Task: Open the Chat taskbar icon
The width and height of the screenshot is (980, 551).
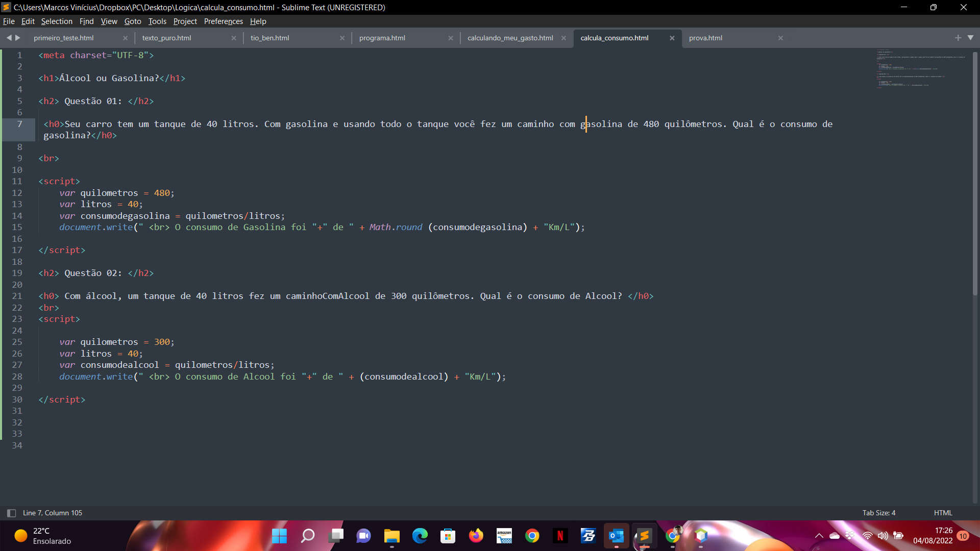Action: (363, 536)
